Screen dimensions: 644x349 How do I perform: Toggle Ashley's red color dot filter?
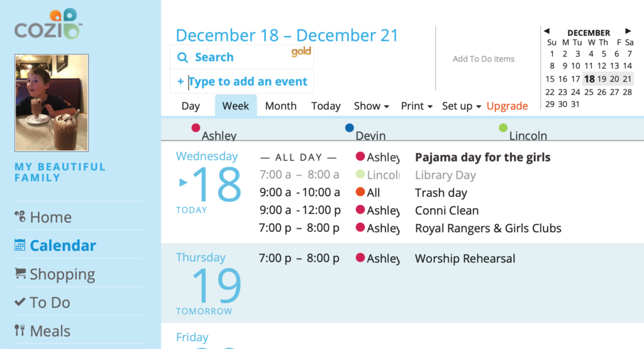click(196, 128)
